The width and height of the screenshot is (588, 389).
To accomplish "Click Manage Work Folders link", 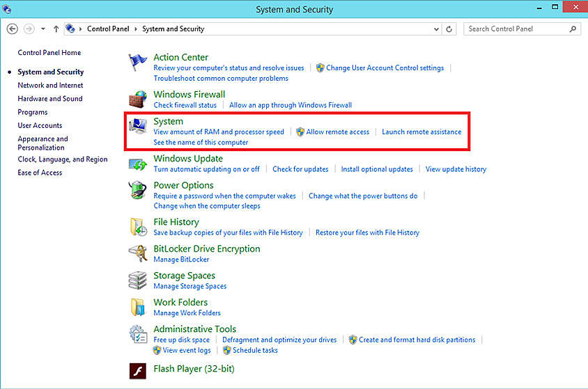I will (187, 313).
